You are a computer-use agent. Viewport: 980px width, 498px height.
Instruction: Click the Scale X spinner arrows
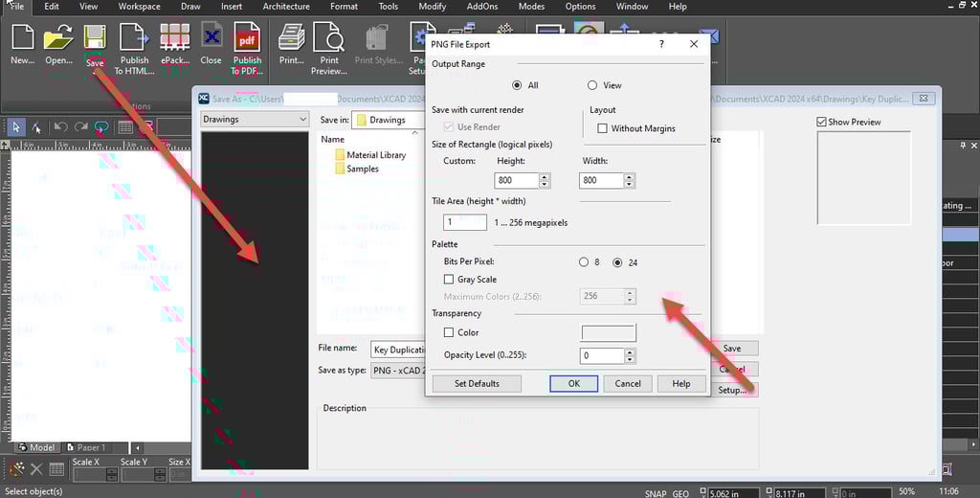click(x=112, y=475)
